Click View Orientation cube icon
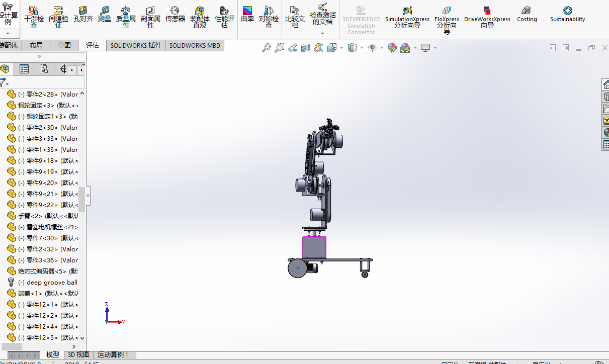The width and height of the screenshot is (609, 364). 332,48
